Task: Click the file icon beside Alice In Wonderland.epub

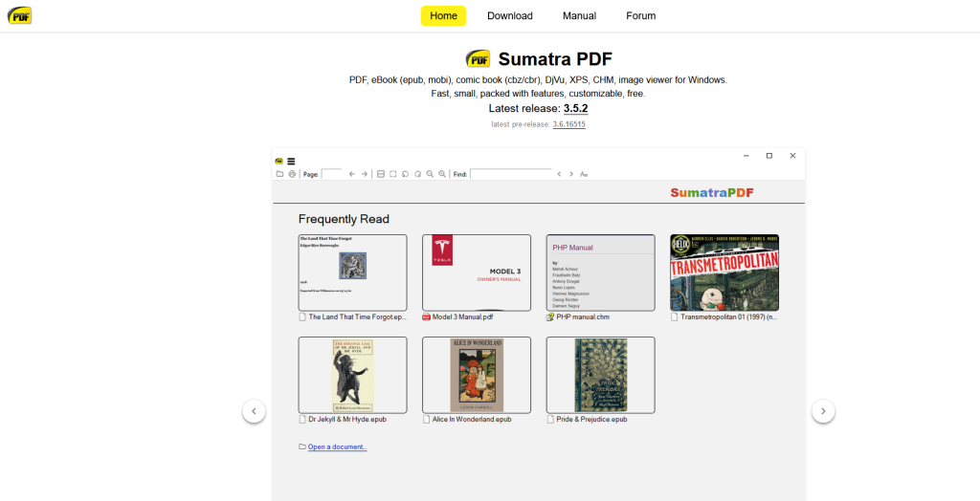Action: click(x=426, y=420)
